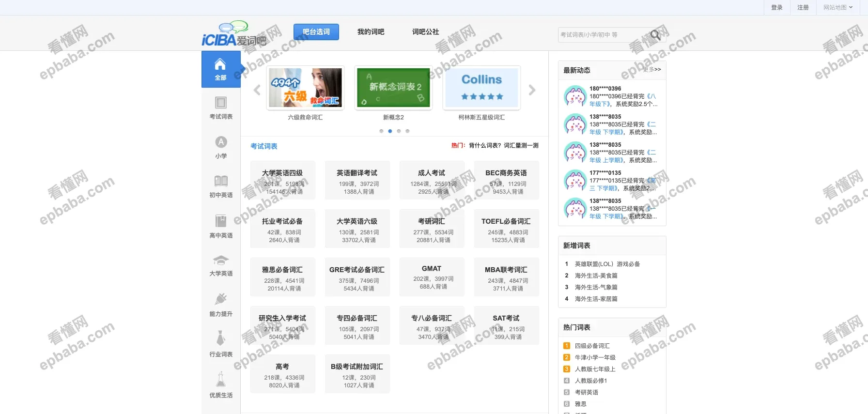The width and height of the screenshot is (868, 414).
Task: Click avatar of user 180****0396
Action: pyautogui.click(x=575, y=96)
